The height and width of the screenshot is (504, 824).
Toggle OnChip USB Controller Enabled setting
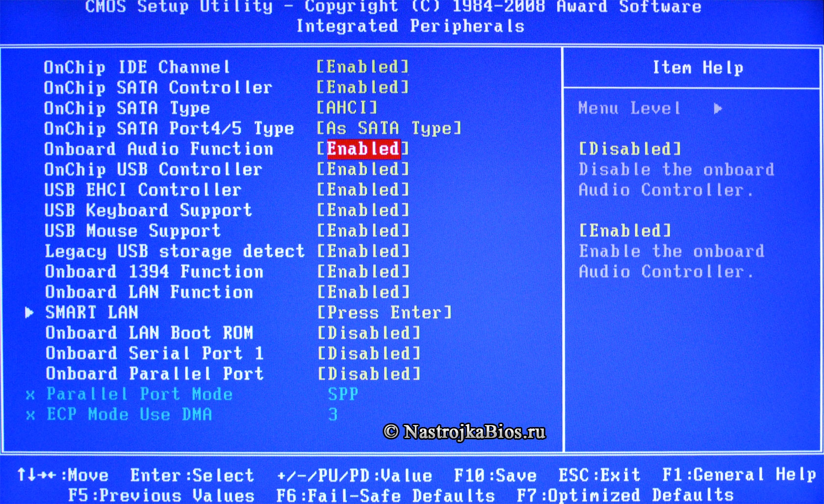tap(363, 170)
